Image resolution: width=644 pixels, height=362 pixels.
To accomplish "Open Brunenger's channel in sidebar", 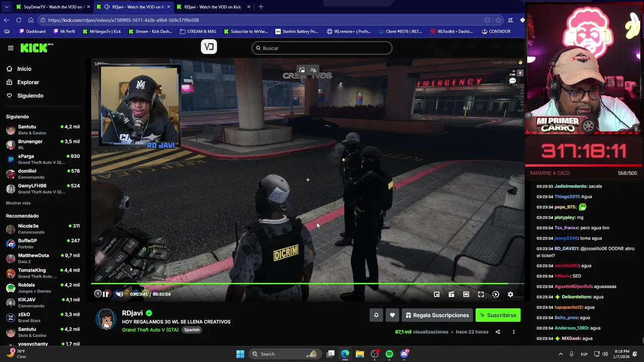I will (x=43, y=144).
